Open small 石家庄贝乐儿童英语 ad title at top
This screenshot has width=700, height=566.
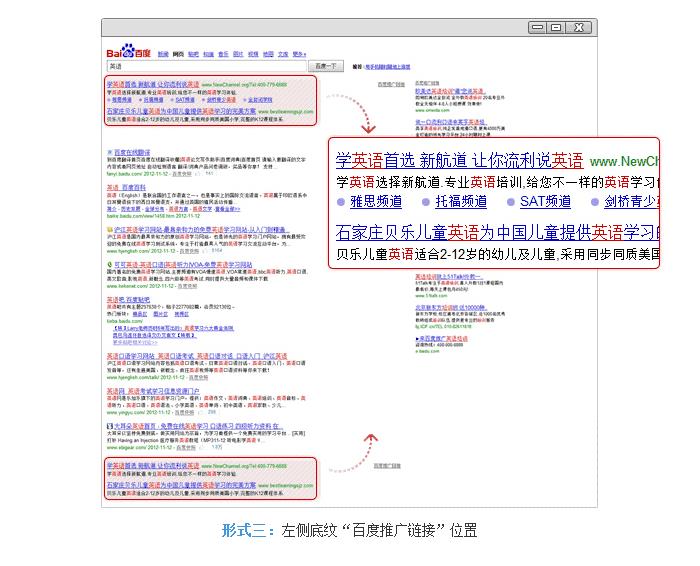click(x=181, y=111)
